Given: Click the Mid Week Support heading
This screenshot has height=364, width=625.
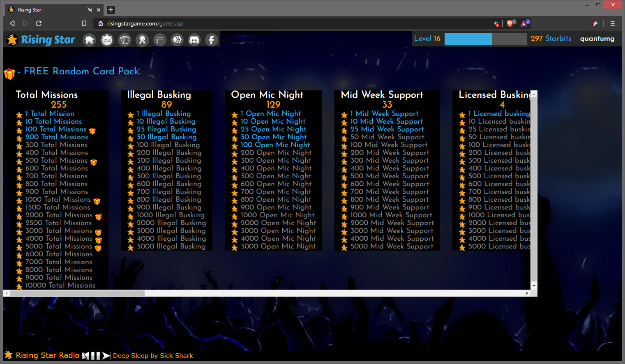Looking at the screenshot, I should [382, 94].
